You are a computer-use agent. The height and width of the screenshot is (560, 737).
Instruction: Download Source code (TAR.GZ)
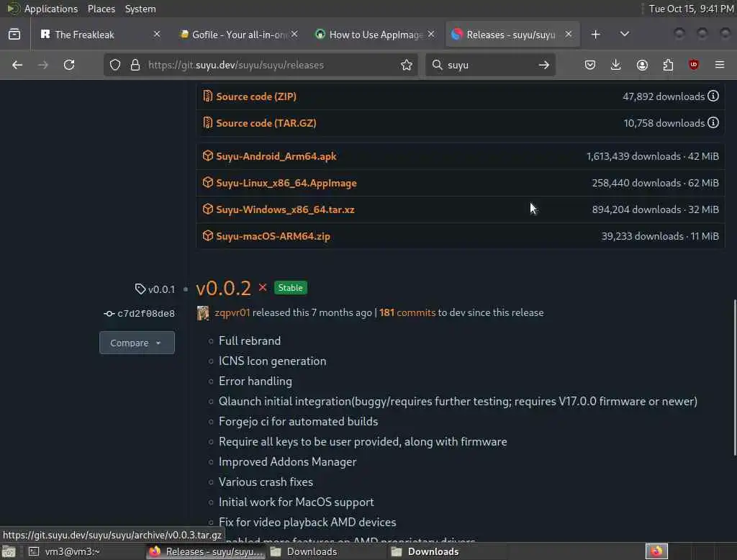click(266, 122)
